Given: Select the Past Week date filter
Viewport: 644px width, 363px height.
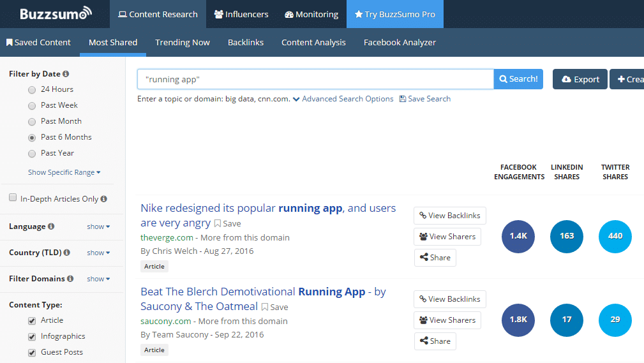Looking at the screenshot, I should pyautogui.click(x=32, y=106).
